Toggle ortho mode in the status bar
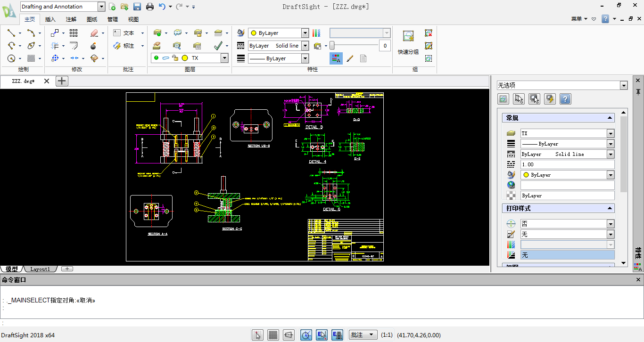644x342 pixels. pos(289,335)
